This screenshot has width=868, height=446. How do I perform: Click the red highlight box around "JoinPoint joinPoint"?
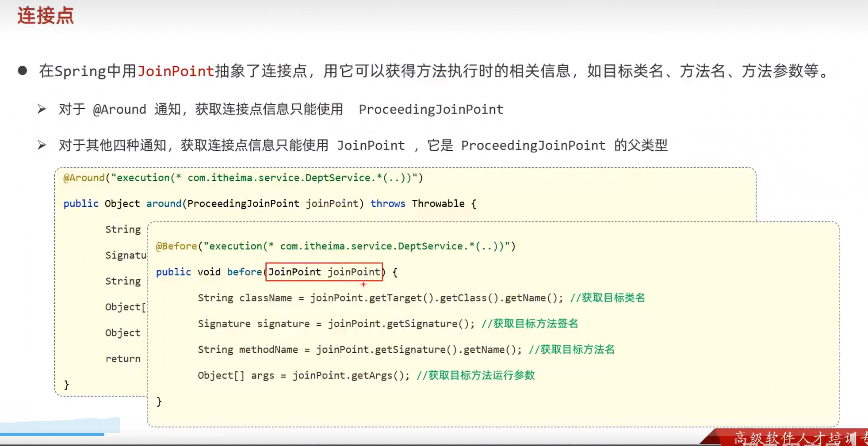[x=324, y=272]
